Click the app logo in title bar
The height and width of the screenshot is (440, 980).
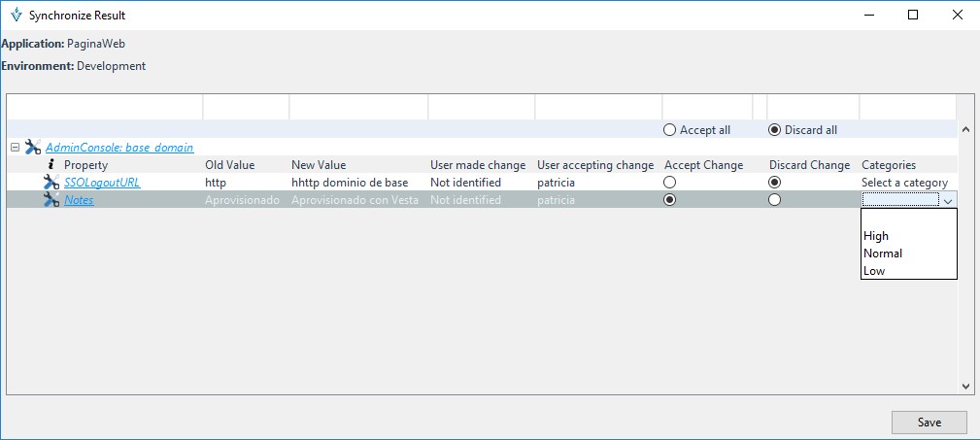coord(15,16)
